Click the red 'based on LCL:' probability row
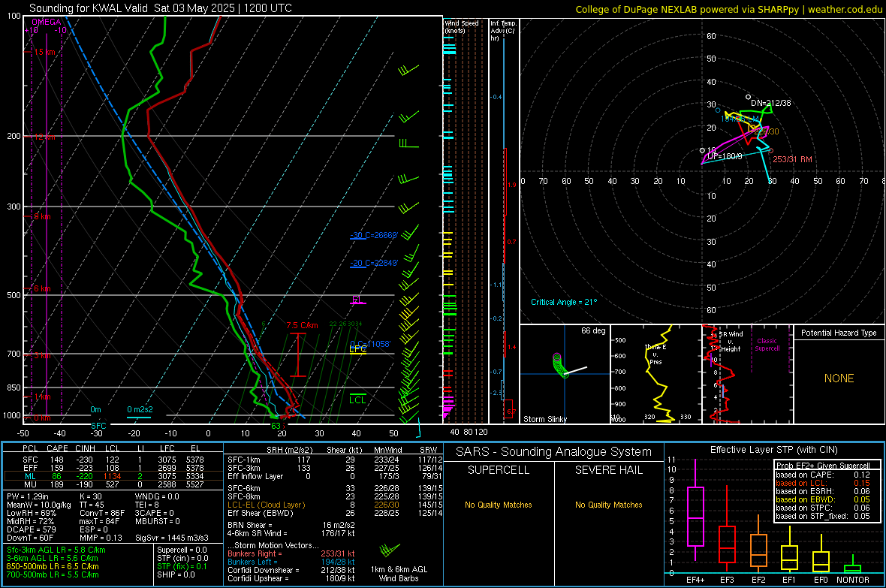 [823, 483]
